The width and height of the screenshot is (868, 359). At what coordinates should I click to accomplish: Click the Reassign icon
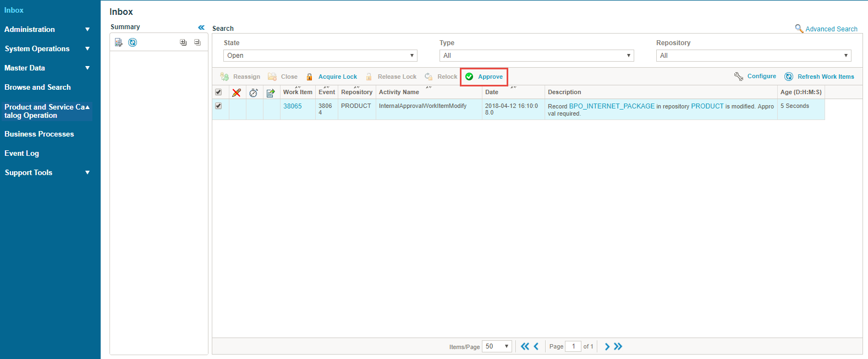(x=224, y=77)
